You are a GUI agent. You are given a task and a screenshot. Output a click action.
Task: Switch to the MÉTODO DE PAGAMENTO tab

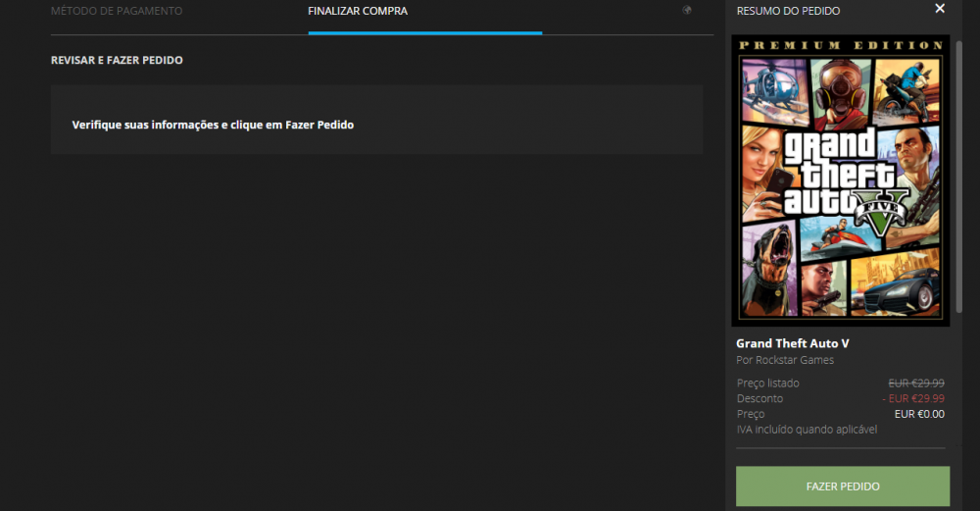click(117, 11)
